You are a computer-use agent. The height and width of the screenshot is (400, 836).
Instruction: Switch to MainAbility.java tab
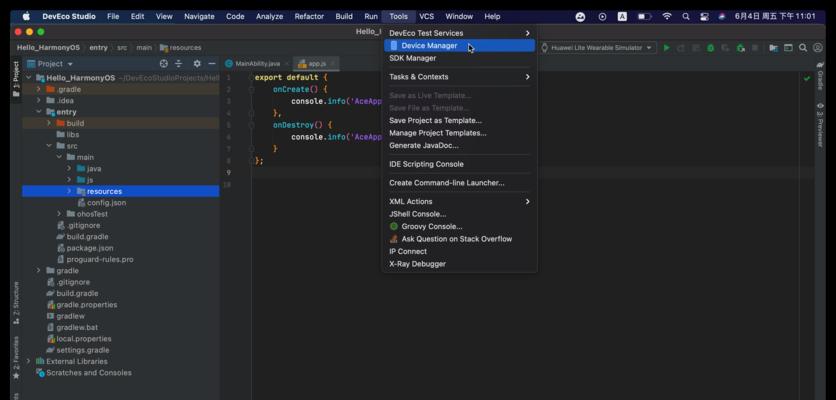coord(256,63)
